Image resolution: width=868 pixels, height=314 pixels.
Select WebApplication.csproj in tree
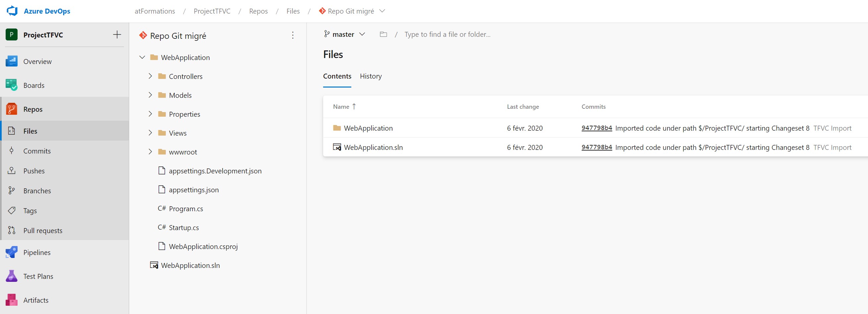pos(203,247)
